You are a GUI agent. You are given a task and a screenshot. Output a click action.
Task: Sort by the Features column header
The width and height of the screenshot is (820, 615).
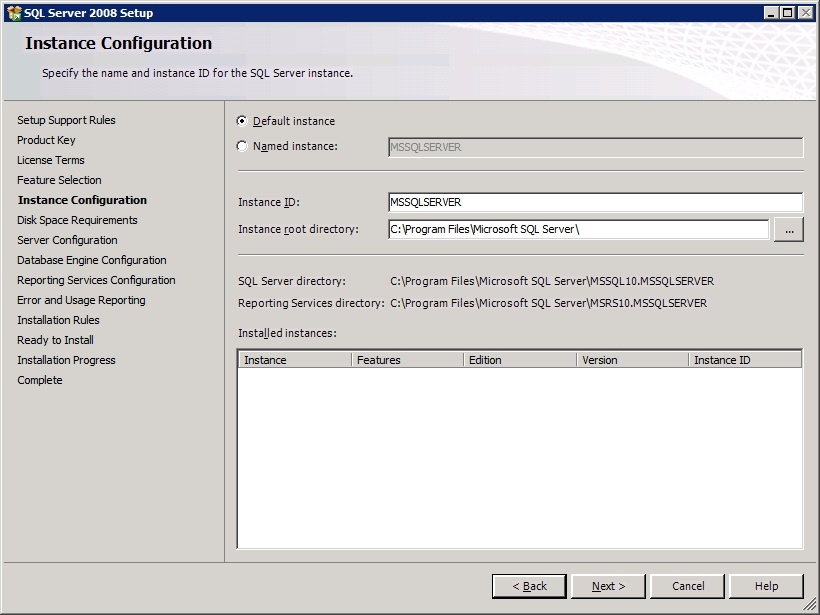pos(407,360)
